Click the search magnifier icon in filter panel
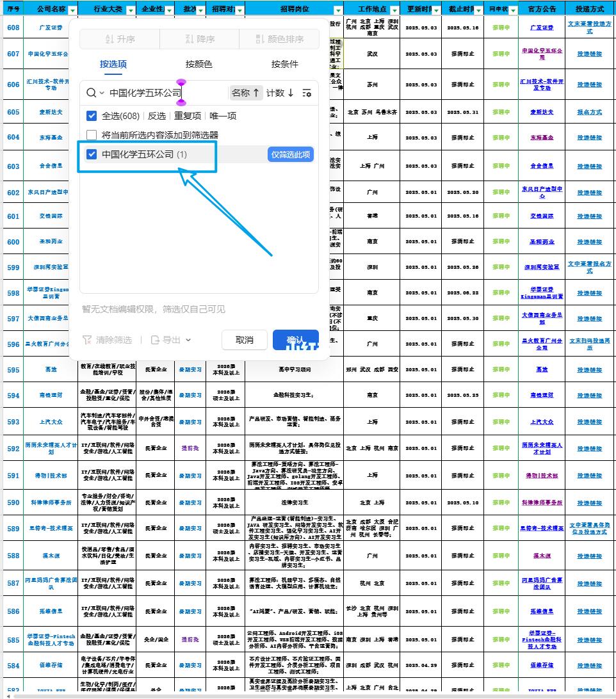This screenshot has width=616, height=699. click(91, 93)
